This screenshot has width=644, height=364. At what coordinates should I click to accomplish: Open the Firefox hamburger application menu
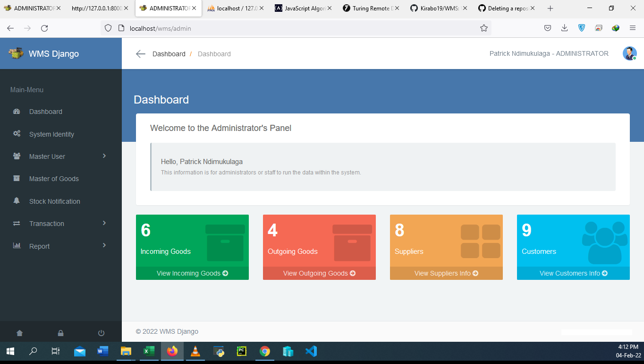tap(633, 28)
